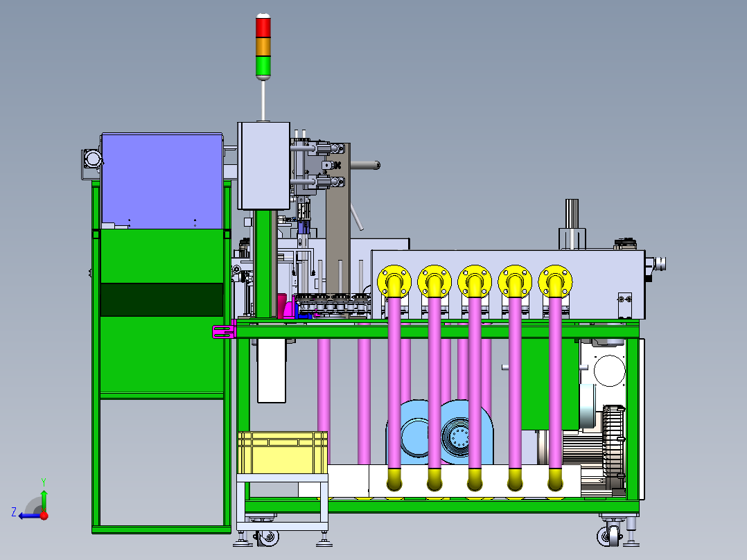Select the caster wheel under the crate stand
747x560 pixels.
267,538
